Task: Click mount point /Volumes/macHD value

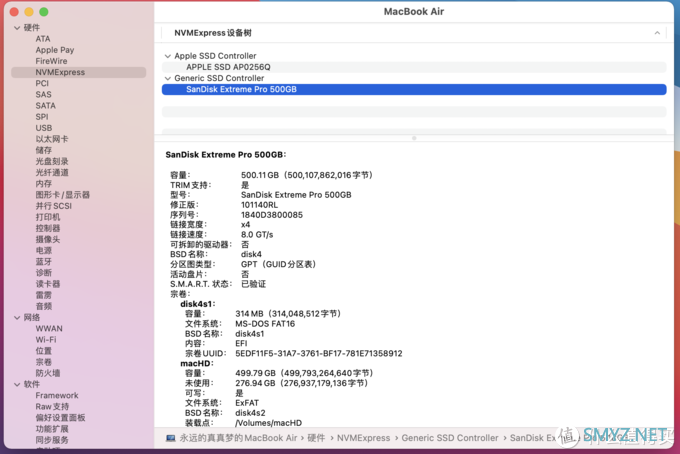Action: click(268, 423)
